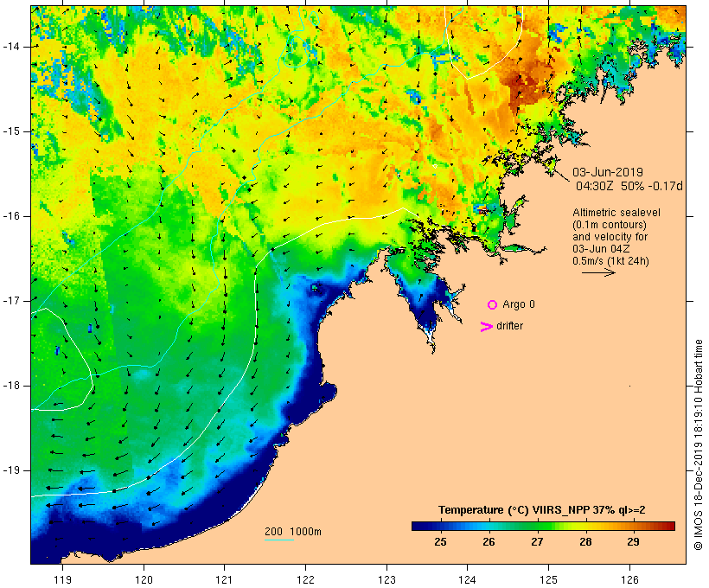This screenshot has width=709, height=588.
Task: Click the '200 1000m' depth contour label
Action: (x=293, y=532)
